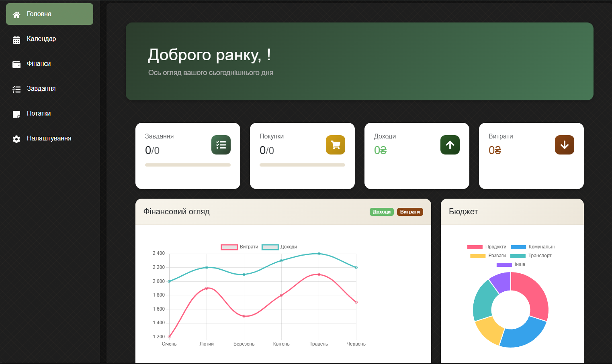Click the green up-arrow income icon
The height and width of the screenshot is (364, 612).
coord(450,145)
